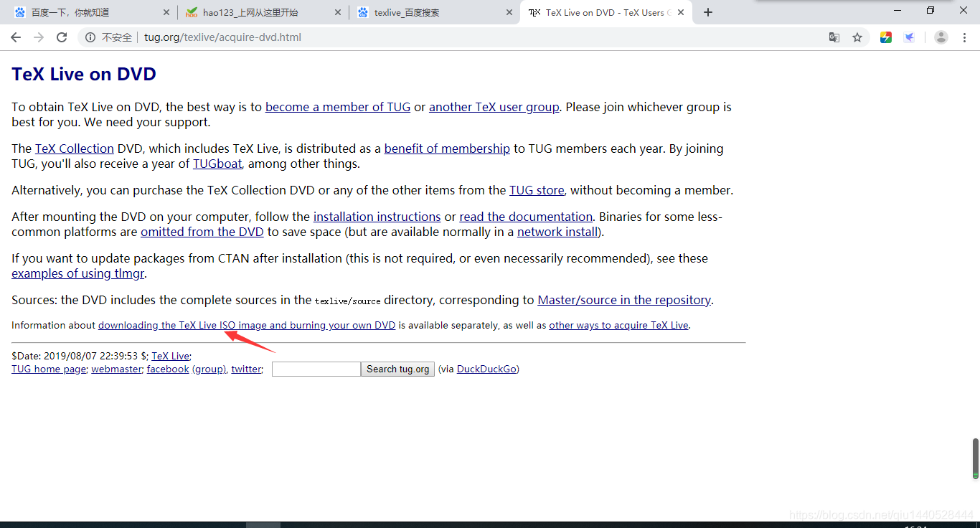
Task: Switch to the texlive_百度搜索 tab
Action: pyautogui.click(x=434, y=12)
